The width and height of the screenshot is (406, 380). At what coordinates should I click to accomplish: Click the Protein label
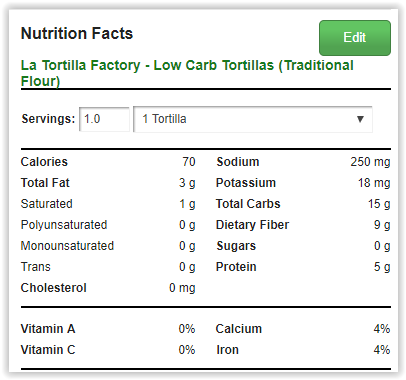(x=236, y=267)
